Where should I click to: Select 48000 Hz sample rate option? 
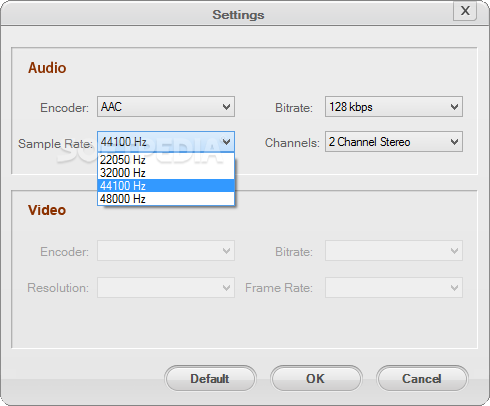pos(166,199)
